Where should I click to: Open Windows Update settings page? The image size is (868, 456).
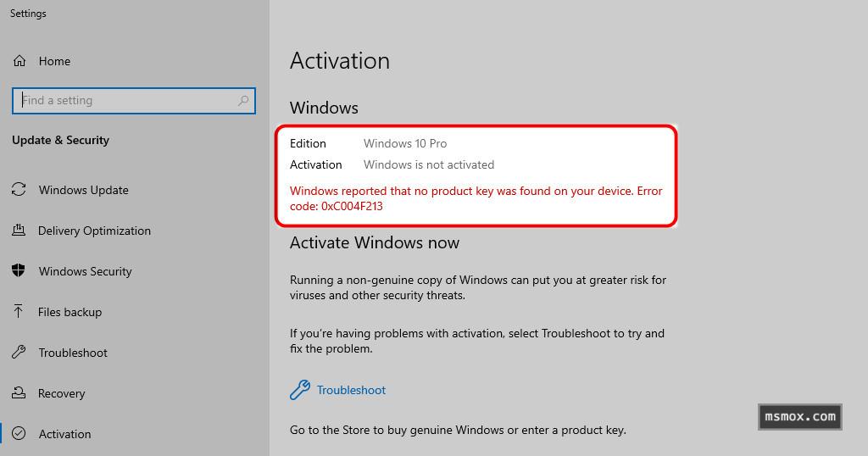click(x=83, y=190)
